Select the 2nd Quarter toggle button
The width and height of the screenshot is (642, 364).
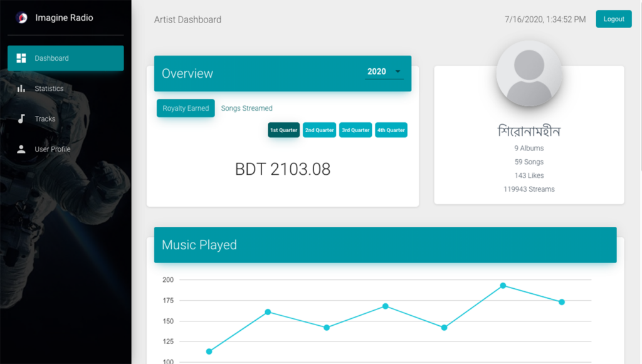(319, 130)
